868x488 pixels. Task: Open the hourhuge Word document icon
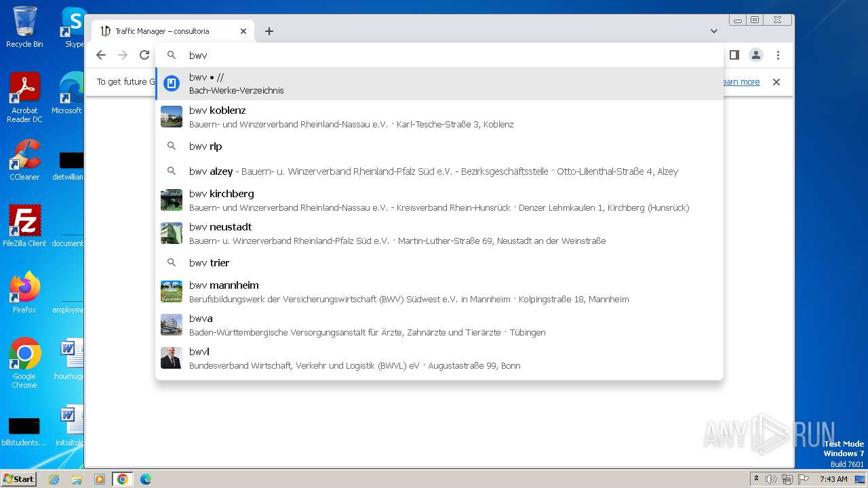coord(69,360)
